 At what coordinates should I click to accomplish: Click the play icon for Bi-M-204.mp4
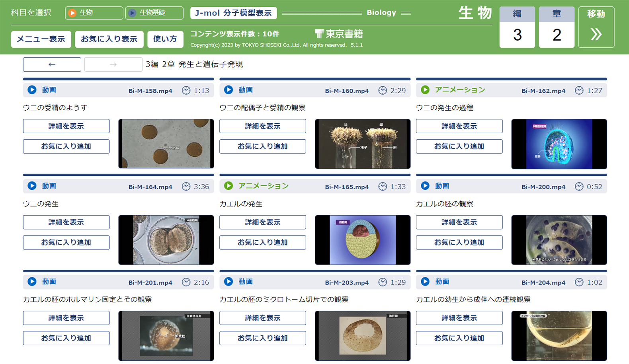[425, 282]
